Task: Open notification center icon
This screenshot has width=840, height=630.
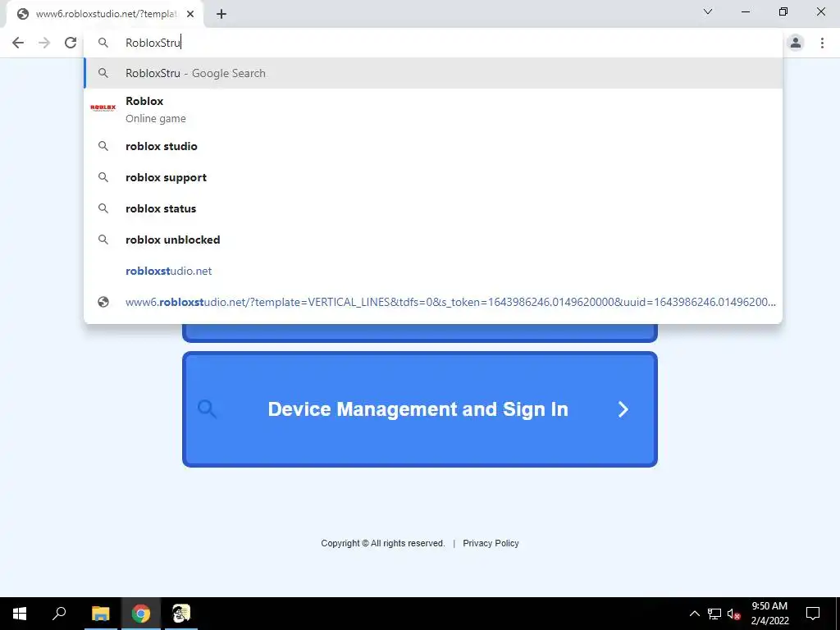Action: tap(813, 614)
